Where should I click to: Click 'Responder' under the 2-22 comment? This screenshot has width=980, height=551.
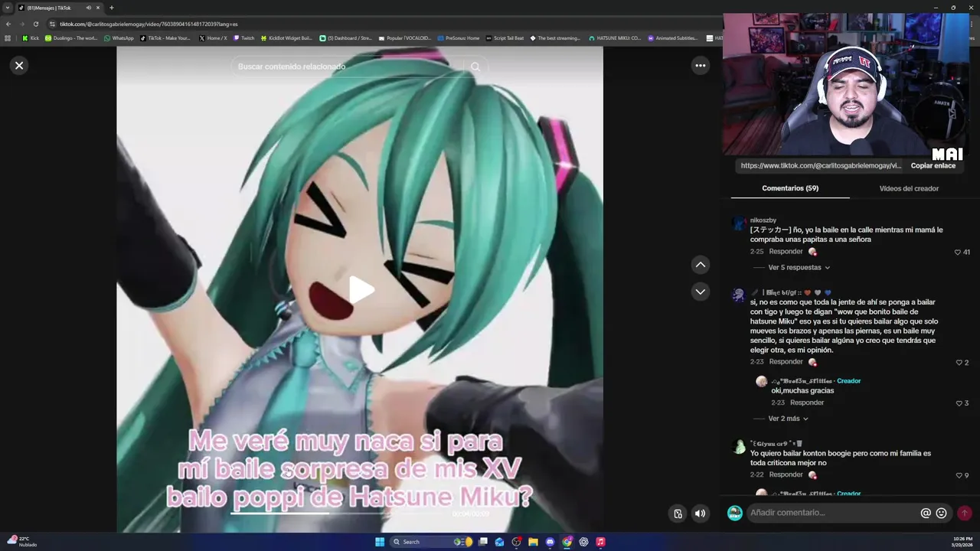tap(786, 474)
